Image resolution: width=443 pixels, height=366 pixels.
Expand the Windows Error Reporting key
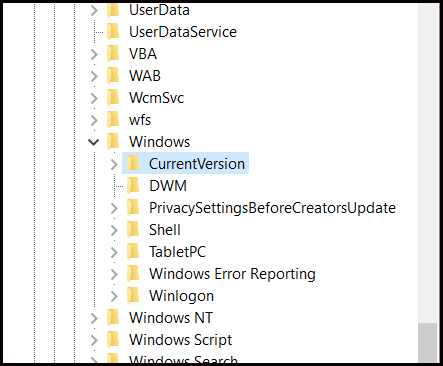[x=114, y=274]
